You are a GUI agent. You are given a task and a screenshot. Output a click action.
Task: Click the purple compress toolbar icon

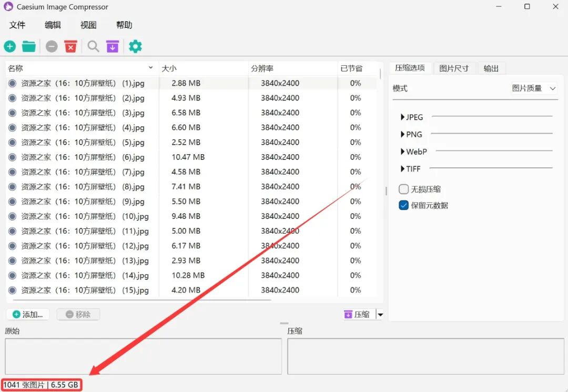pyautogui.click(x=113, y=46)
